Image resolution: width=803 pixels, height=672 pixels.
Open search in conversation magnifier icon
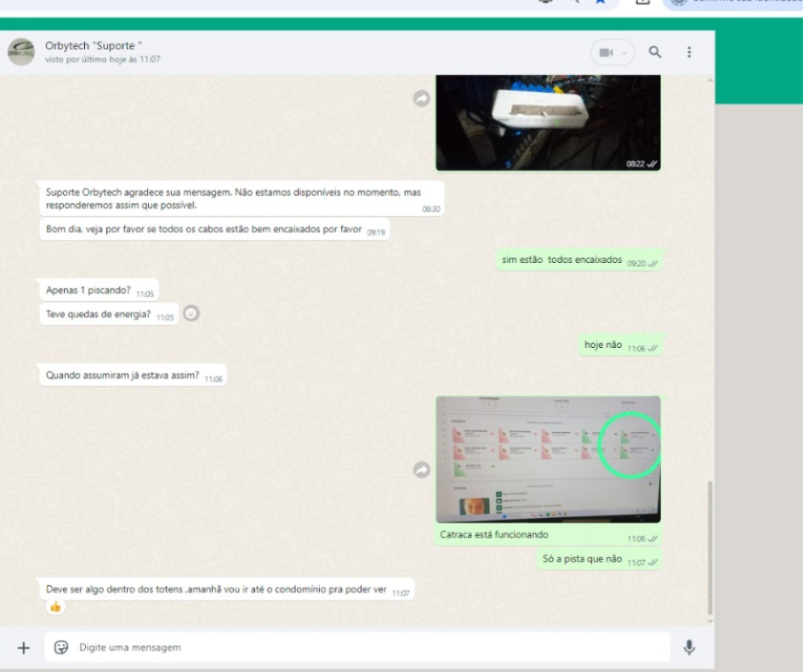(655, 53)
